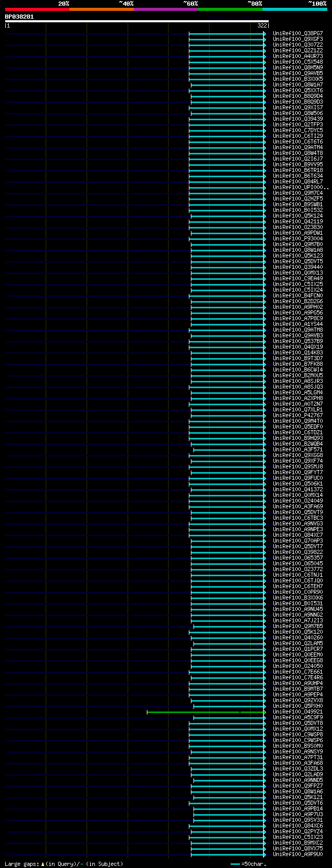
Task: Open the UniRef100_Q0MX14 hit label
Action: [x=298, y=495]
